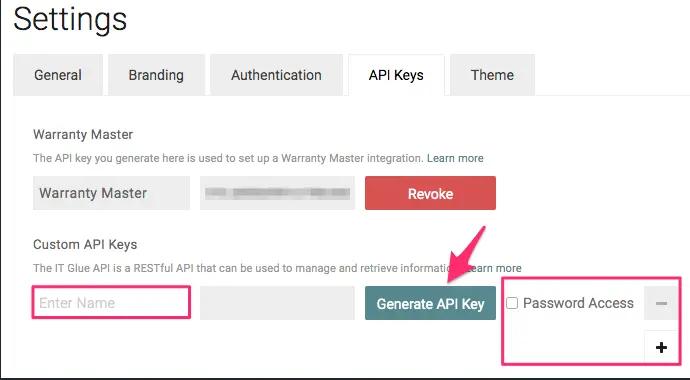This screenshot has width=690, height=380.
Task: Select the API Keys tab
Action: (396, 75)
